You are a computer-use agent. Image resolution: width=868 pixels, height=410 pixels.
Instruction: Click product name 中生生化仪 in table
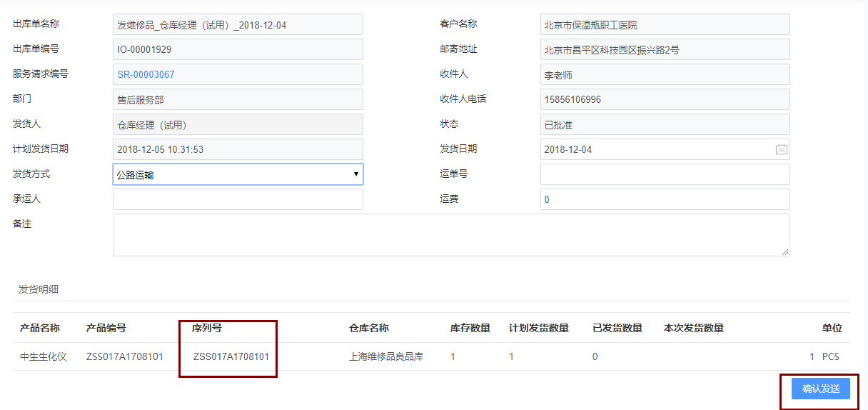tap(43, 356)
